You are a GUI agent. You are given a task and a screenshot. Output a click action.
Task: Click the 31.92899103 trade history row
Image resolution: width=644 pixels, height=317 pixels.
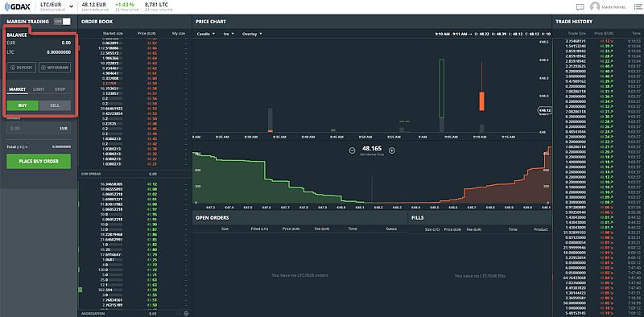597,233
